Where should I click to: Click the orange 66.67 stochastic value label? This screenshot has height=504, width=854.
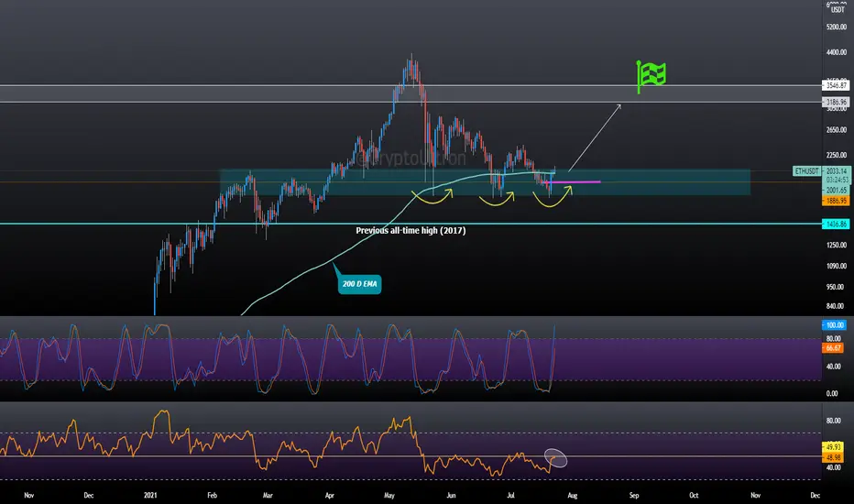(833, 347)
